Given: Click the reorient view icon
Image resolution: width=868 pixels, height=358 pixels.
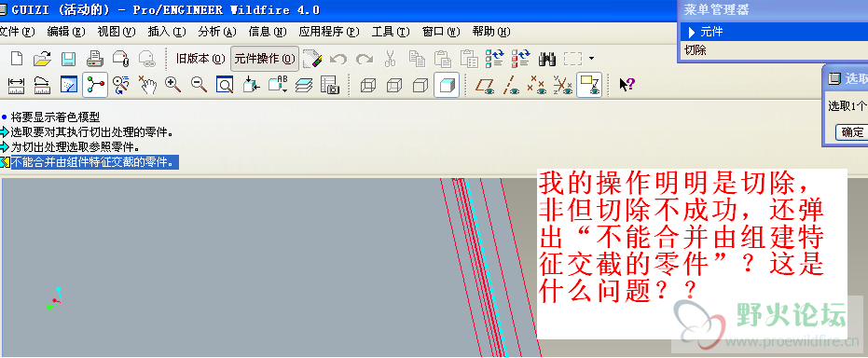Looking at the screenshot, I should (x=252, y=85).
